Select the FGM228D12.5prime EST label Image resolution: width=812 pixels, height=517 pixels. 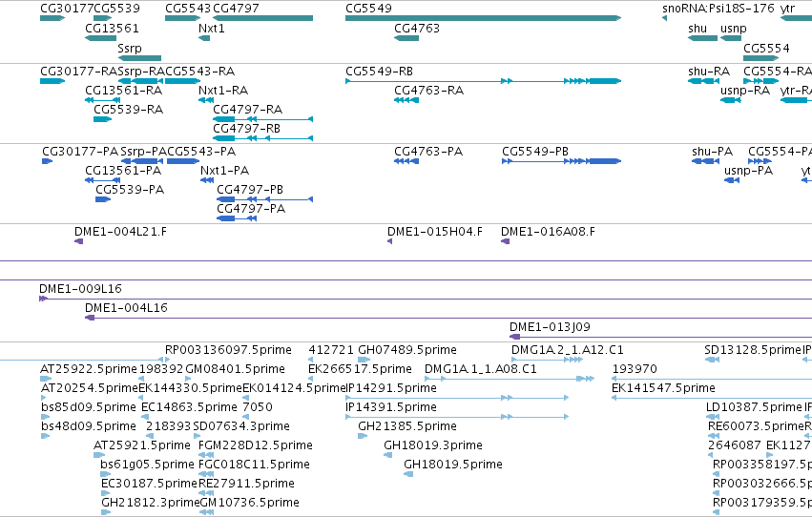tap(256, 445)
